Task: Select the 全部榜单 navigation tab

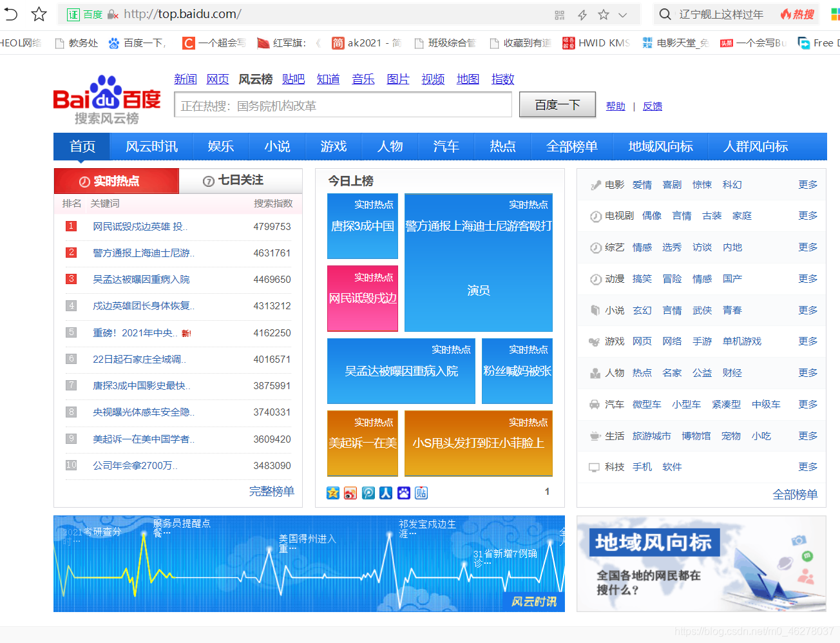Action: pyautogui.click(x=571, y=146)
